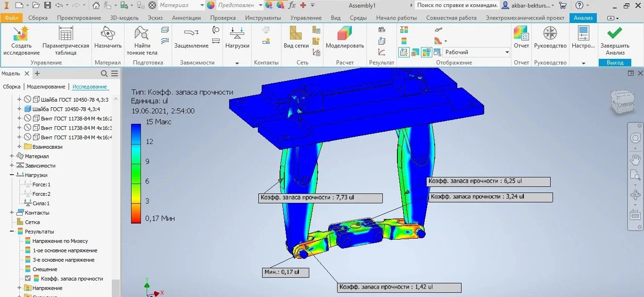Image resolution: width=644 pixels, height=297 pixels.
Task: Open the fx parameters icon
Action: (292, 5)
